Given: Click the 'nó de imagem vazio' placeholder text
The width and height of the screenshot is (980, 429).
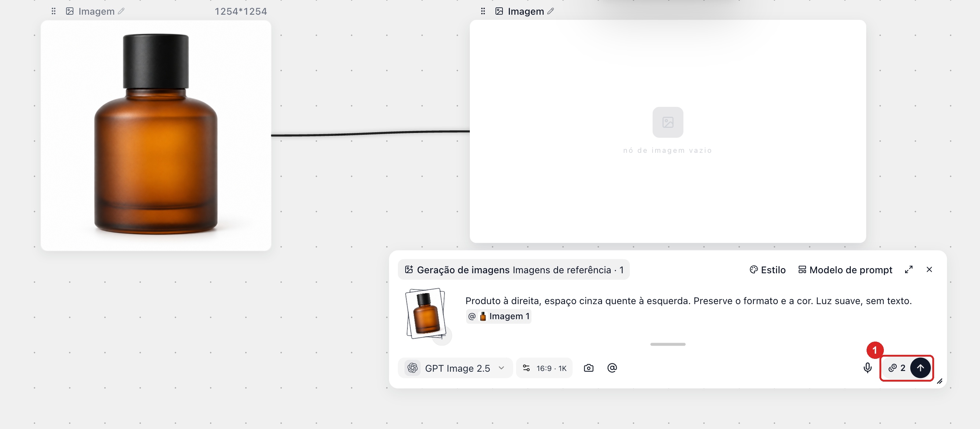Looking at the screenshot, I should click(667, 150).
